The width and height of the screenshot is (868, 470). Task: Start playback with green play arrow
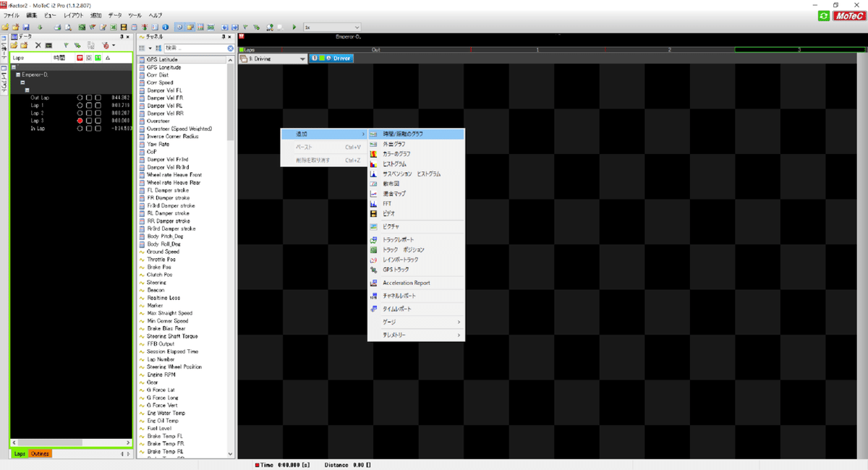pos(294,27)
